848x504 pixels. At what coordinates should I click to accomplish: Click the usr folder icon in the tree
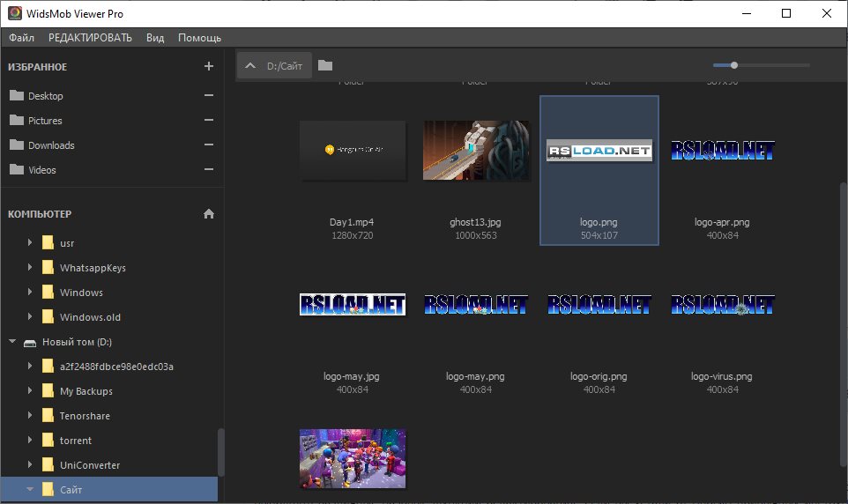pyautogui.click(x=48, y=243)
